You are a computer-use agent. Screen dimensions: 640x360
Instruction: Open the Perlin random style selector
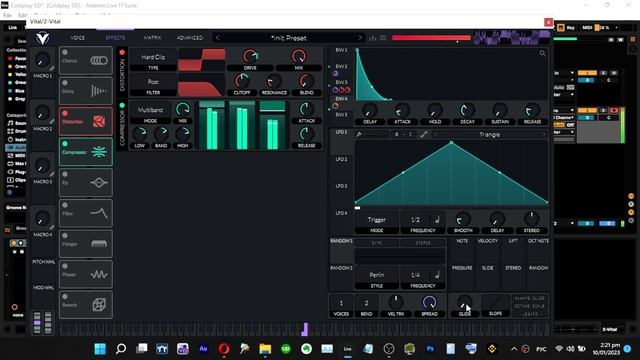pos(376,275)
